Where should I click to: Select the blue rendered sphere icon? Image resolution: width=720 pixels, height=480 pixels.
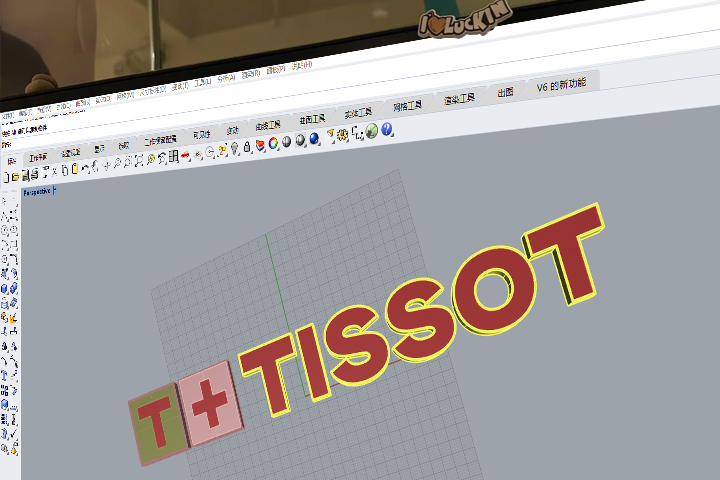coord(314,138)
